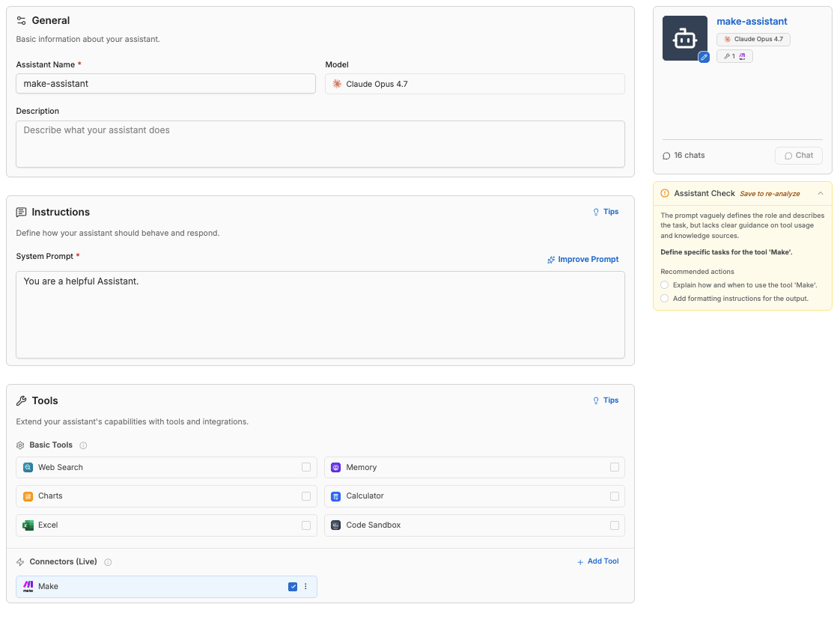Enable the Memory checkbox

coord(615,467)
